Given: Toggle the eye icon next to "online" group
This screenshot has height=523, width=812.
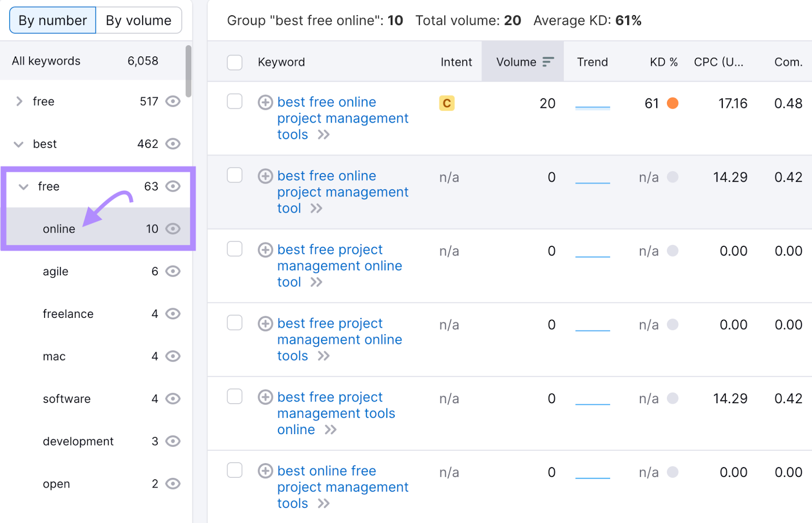Looking at the screenshot, I should tap(173, 228).
